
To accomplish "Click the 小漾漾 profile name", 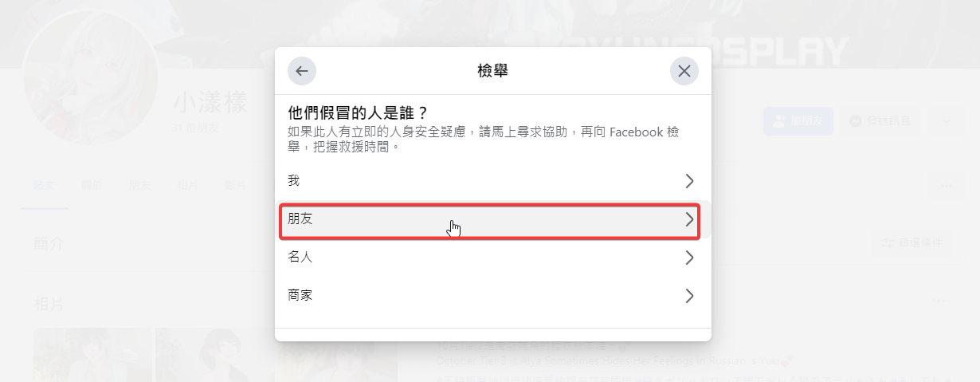I will pyautogui.click(x=211, y=103).
